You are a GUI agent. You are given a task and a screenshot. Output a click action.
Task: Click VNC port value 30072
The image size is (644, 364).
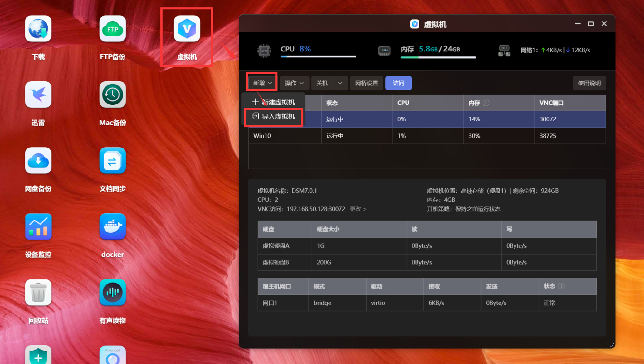548,119
